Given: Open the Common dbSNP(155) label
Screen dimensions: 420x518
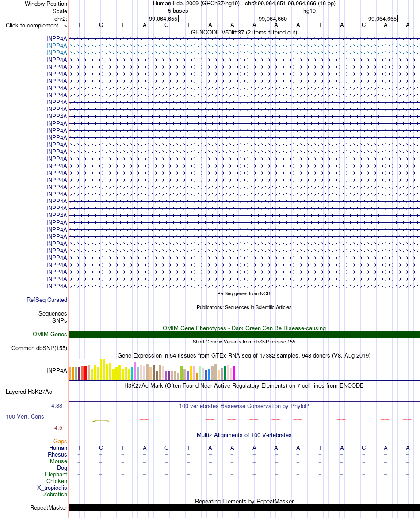Looking at the screenshot, I should click(x=39, y=348).
